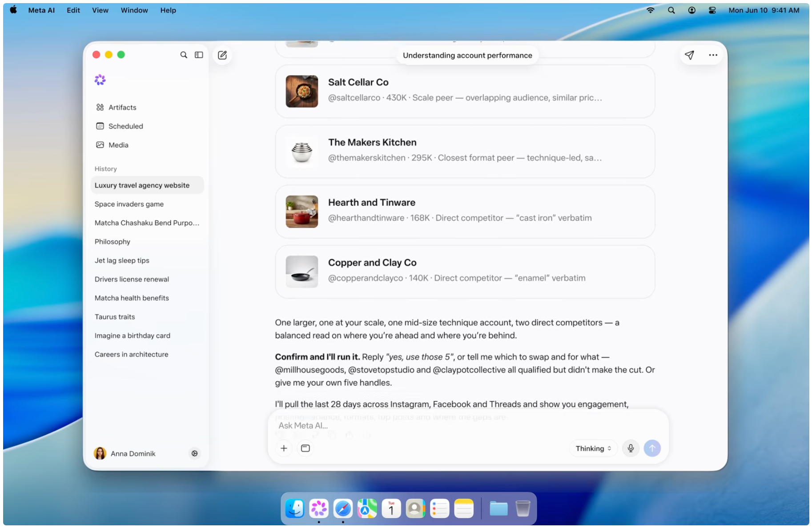The image size is (812, 528).
Task: Open the Philosophy chat
Action: (147, 242)
